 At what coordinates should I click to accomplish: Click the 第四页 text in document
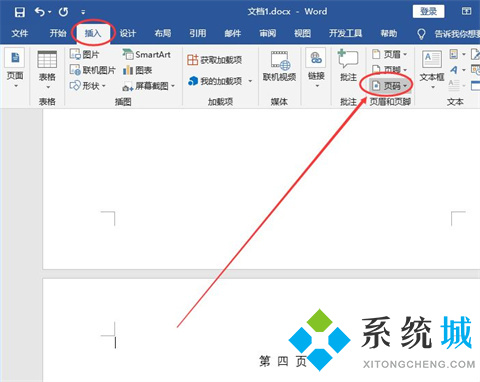coord(283,361)
